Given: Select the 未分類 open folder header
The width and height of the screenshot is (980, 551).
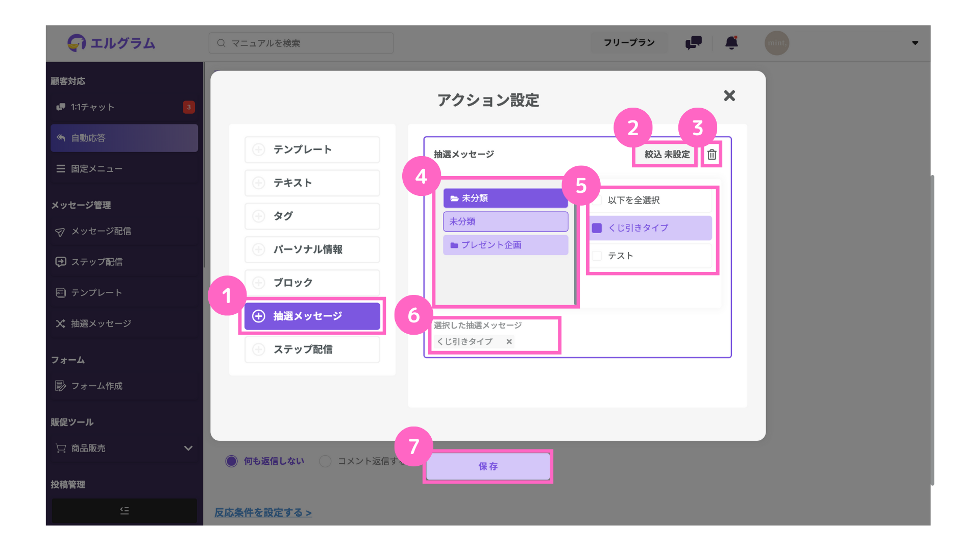Looking at the screenshot, I should point(505,198).
